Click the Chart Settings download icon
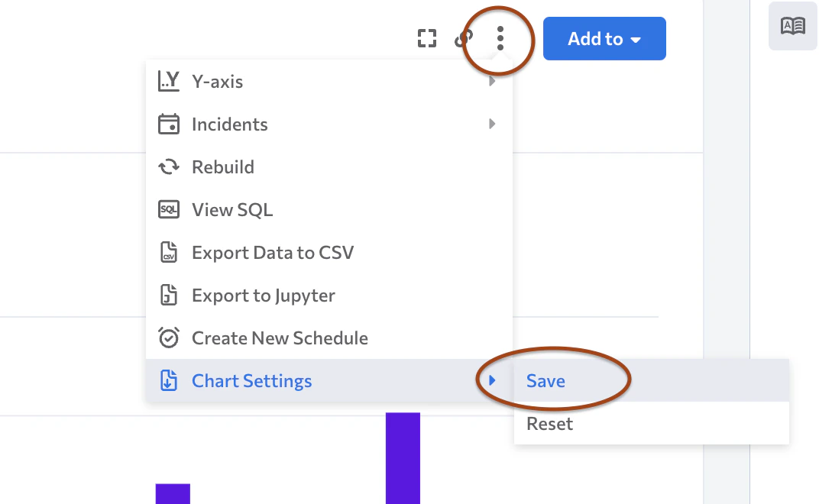Viewport: 819px width, 504px height. pyautogui.click(x=168, y=380)
